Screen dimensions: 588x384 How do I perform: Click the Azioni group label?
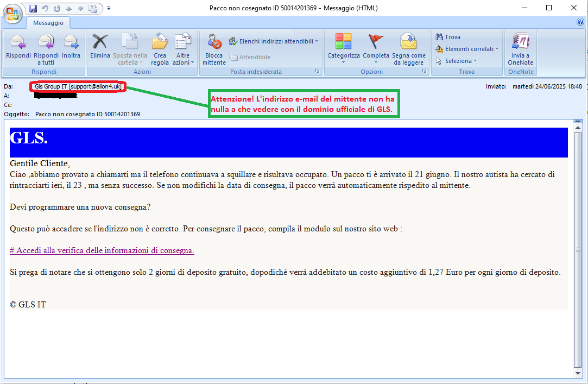[142, 72]
